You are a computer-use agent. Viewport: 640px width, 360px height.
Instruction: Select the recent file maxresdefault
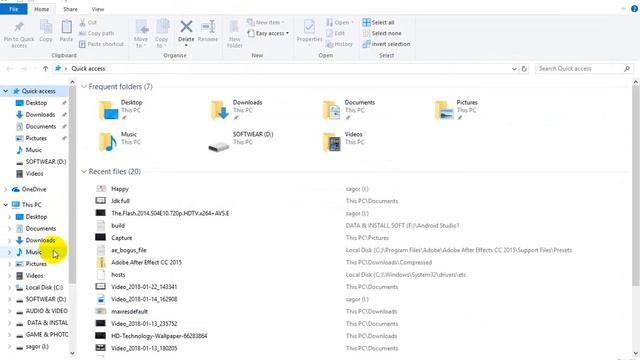coord(129,311)
